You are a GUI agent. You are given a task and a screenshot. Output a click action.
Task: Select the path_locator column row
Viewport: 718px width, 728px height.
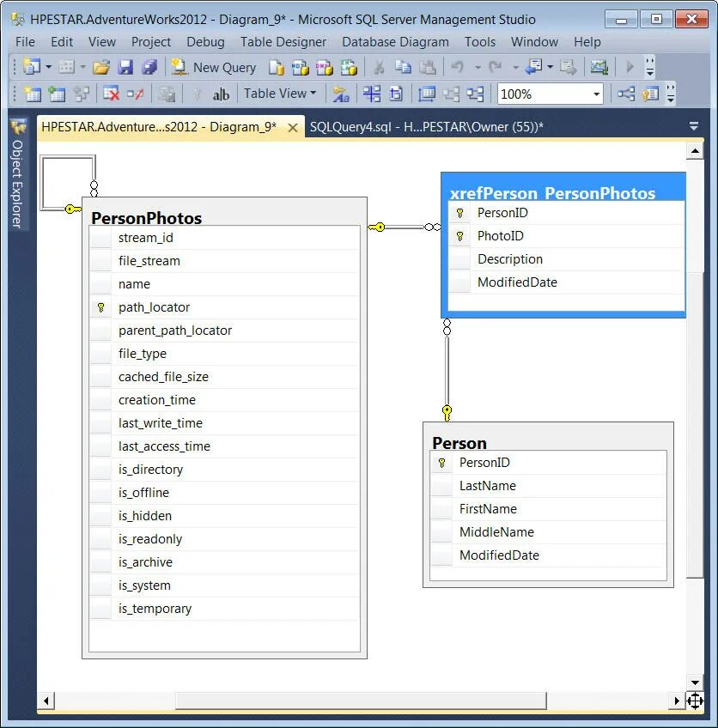tap(224, 307)
